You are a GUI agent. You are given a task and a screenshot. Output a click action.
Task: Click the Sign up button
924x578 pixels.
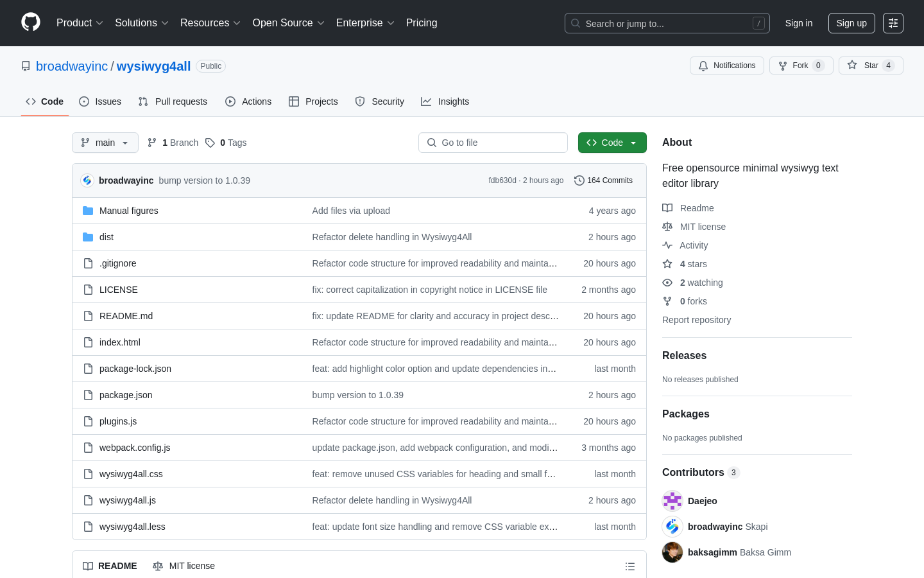(851, 23)
